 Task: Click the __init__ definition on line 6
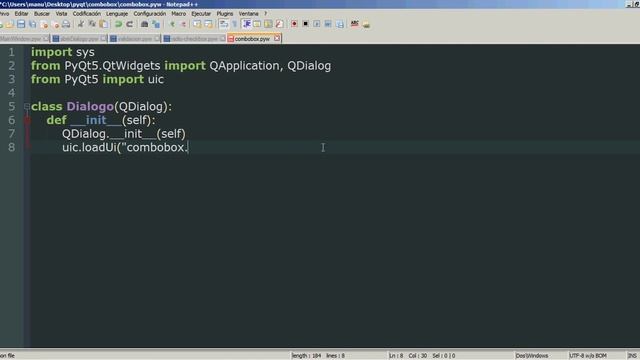point(96,120)
